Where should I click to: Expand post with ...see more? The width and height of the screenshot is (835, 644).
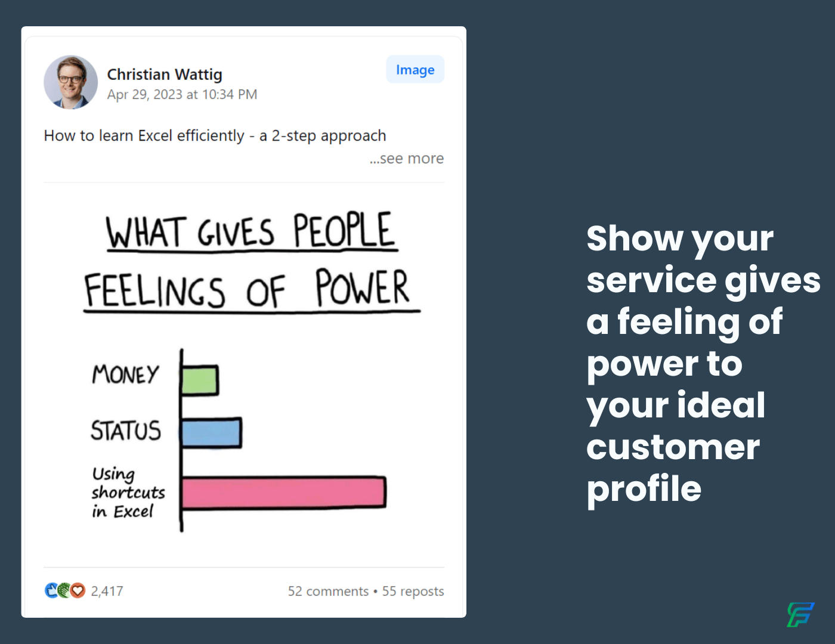click(x=407, y=159)
